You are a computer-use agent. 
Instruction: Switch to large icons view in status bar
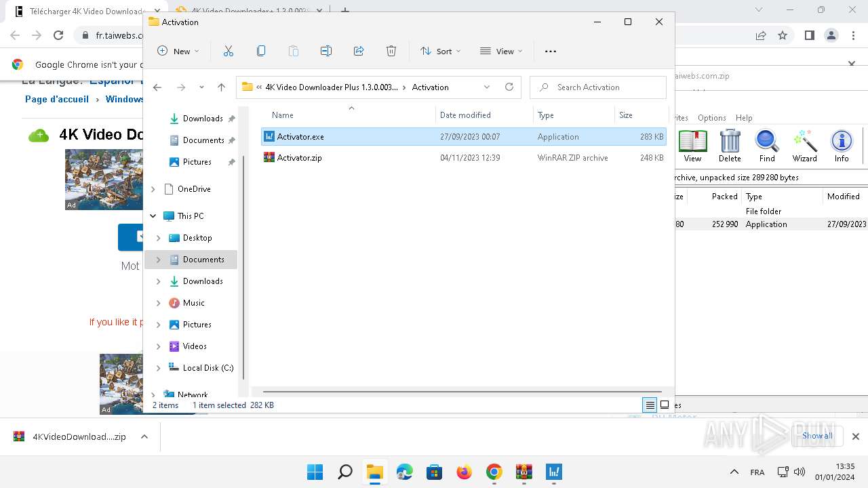click(x=665, y=405)
